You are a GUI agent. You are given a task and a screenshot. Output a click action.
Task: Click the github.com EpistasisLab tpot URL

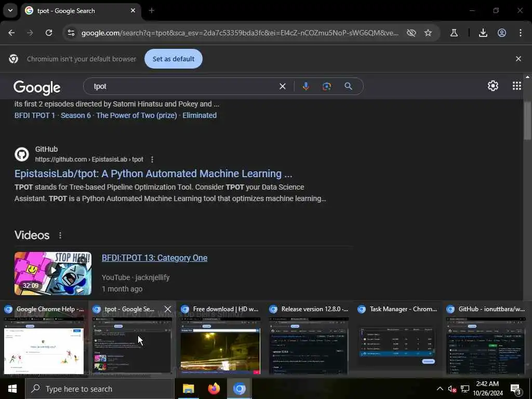(89, 159)
